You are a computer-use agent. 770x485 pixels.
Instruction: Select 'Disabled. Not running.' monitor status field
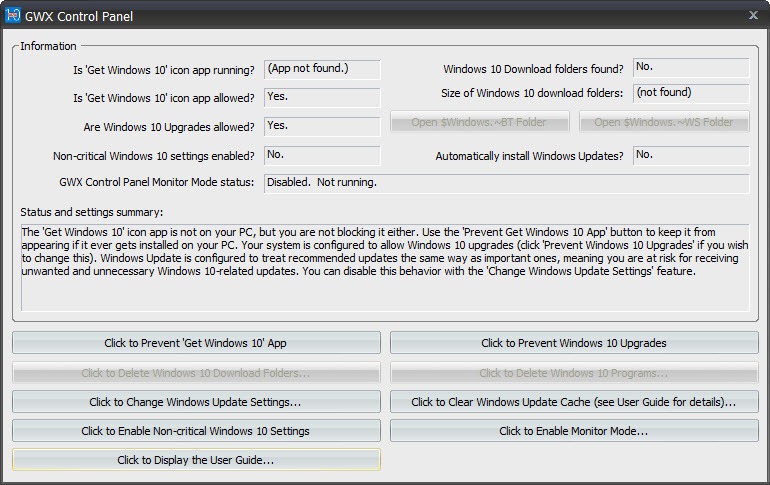click(507, 183)
